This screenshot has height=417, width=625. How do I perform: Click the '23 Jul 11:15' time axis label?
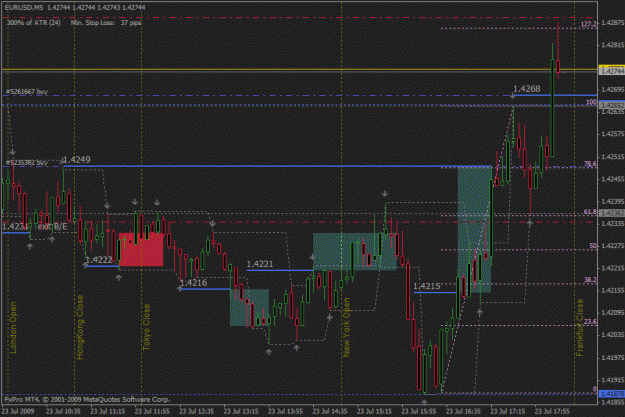click(x=108, y=411)
